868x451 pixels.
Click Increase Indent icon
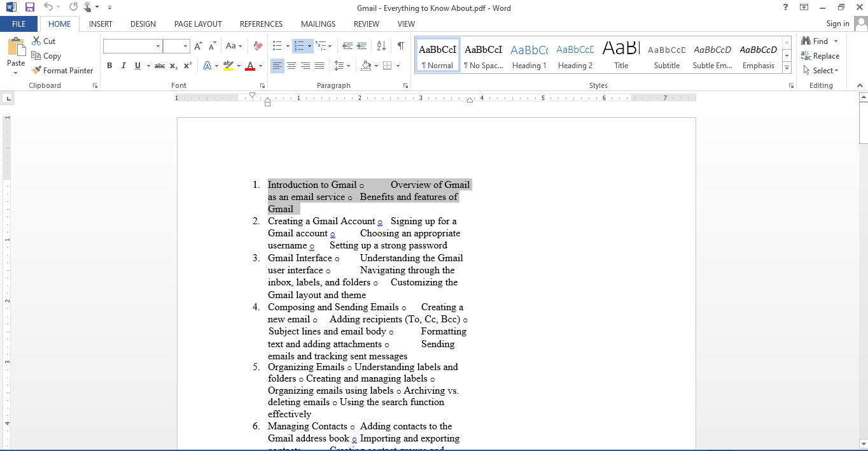[x=361, y=46]
